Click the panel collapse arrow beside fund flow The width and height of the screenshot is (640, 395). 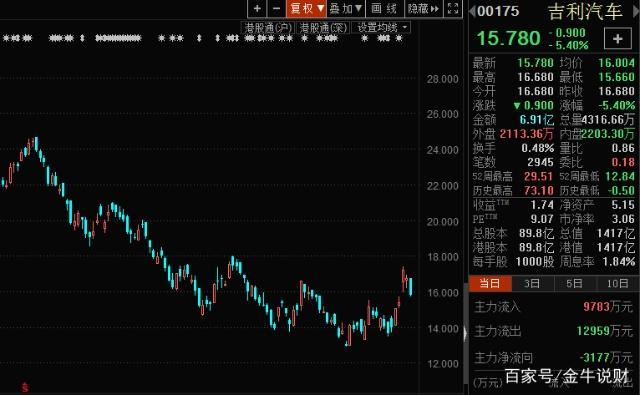coord(465,333)
